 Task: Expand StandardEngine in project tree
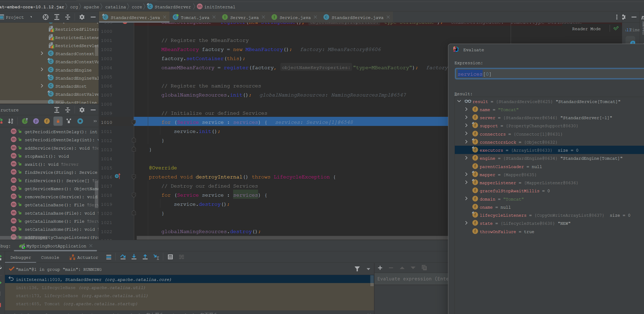coord(42,70)
